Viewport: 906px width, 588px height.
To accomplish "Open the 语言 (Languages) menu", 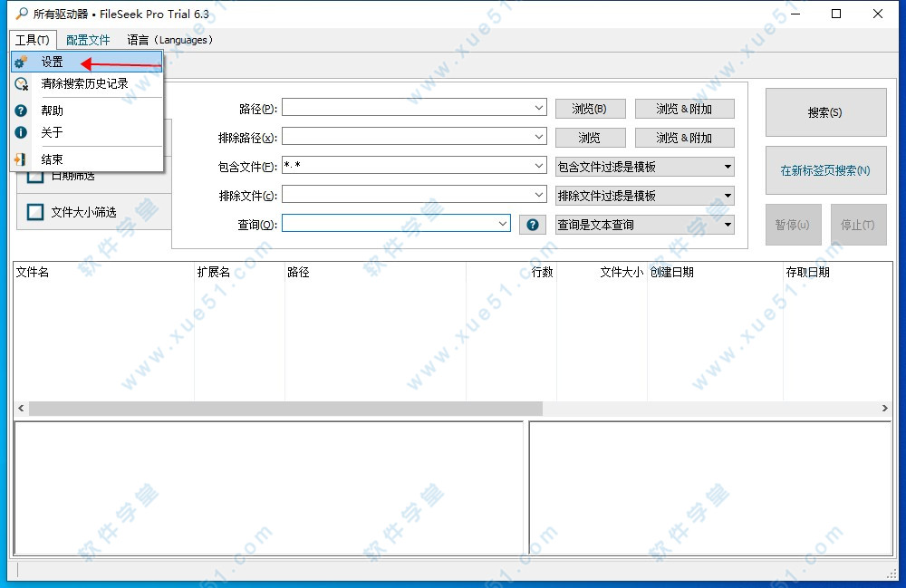I will 170,40.
